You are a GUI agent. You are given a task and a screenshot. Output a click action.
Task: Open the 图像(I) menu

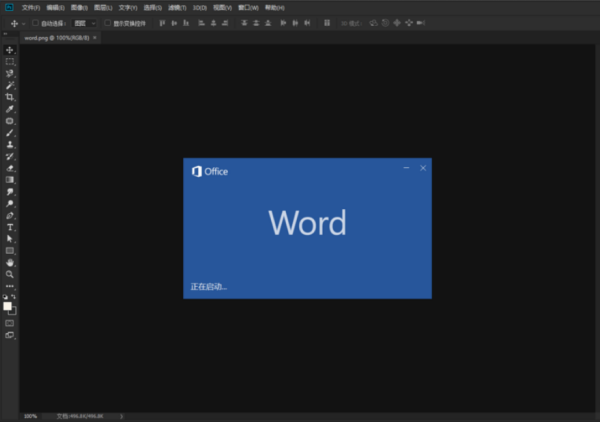coord(79,8)
